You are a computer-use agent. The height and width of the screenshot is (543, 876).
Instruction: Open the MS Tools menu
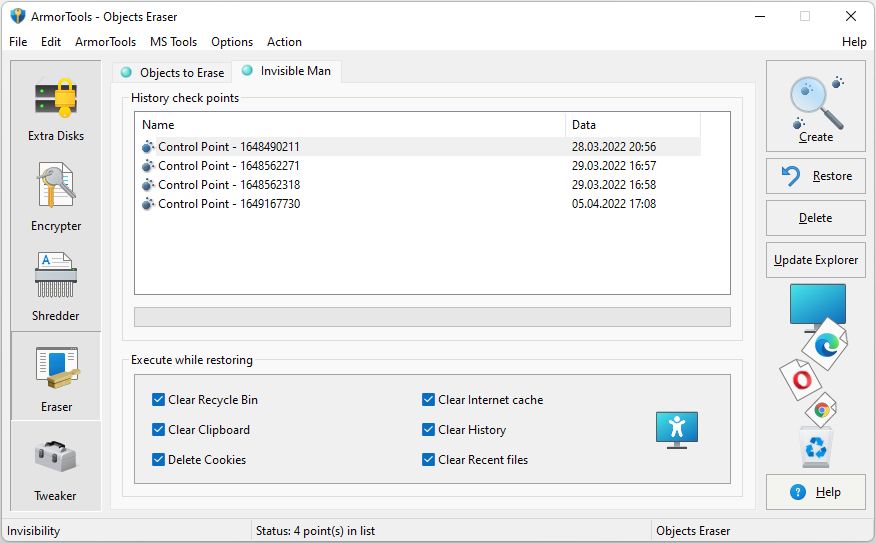[x=173, y=42]
